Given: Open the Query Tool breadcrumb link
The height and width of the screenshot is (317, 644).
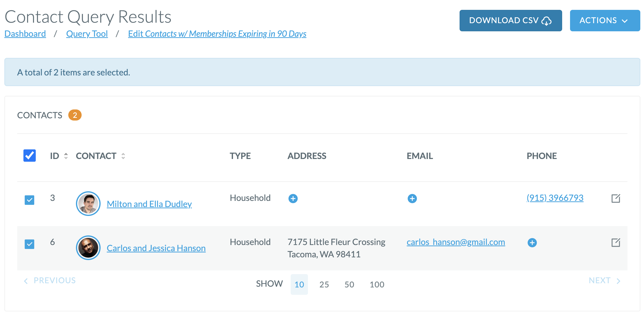Looking at the screenshot, I should click(87, 34).
